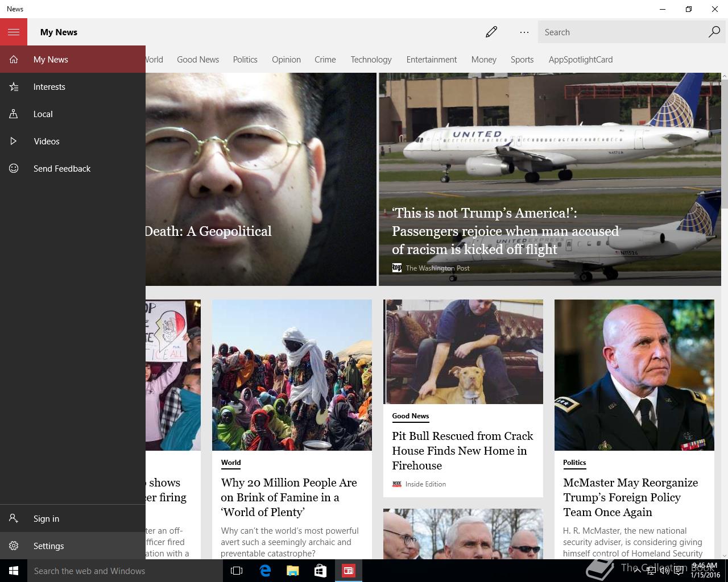
Task: Open Videos in the sidebar
Action: pos(73,141)
